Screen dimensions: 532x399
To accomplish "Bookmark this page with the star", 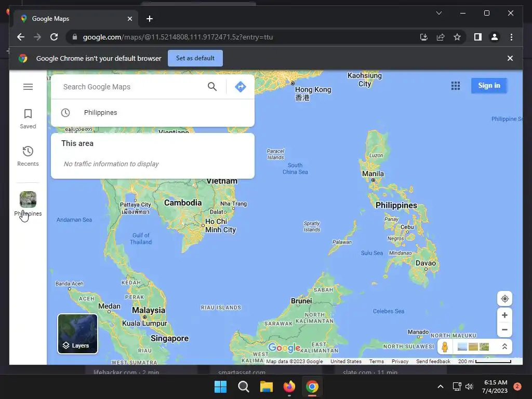I will click(x=457, y=37).
